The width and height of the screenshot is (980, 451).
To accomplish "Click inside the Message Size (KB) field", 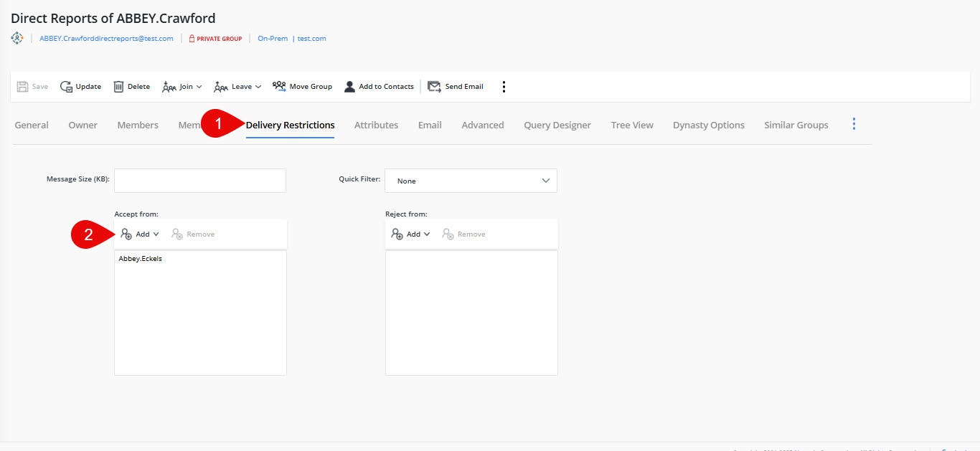I will [199, 180].
